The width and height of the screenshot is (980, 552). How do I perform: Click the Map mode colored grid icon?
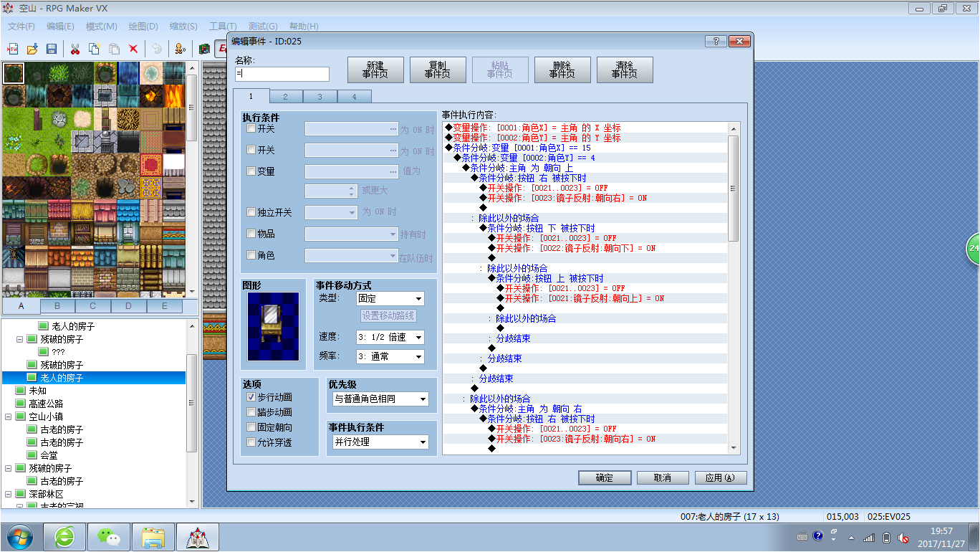[205, 49]
